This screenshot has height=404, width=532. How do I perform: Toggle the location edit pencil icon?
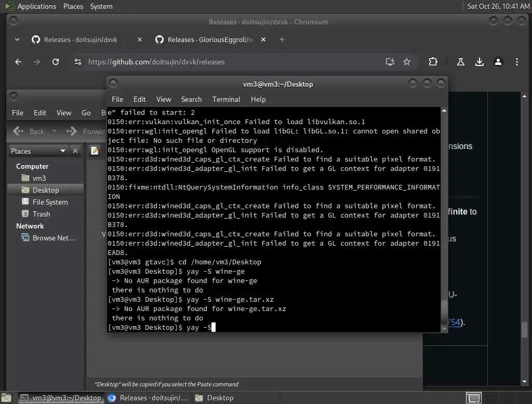95,151
